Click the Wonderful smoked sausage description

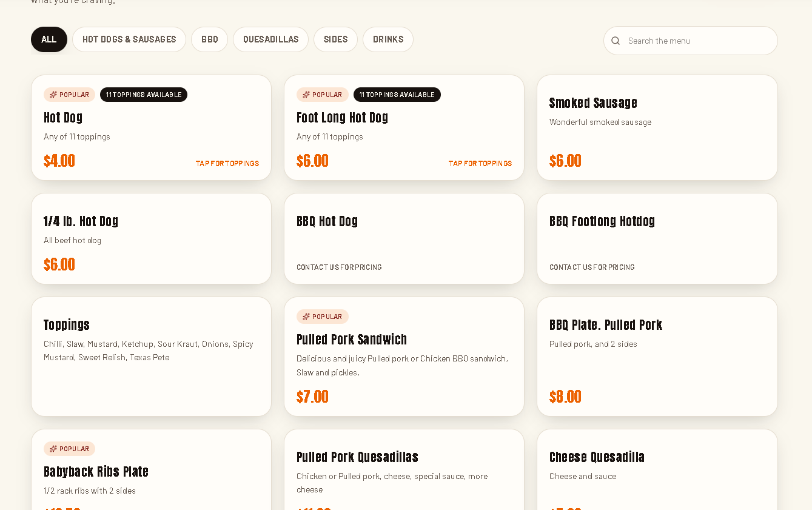[x=600, y=122]
